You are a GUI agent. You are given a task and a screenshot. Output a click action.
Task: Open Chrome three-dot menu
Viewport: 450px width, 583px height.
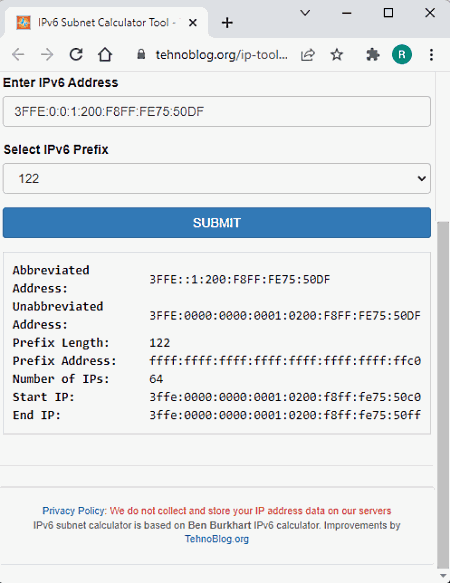tap(431, 55)
